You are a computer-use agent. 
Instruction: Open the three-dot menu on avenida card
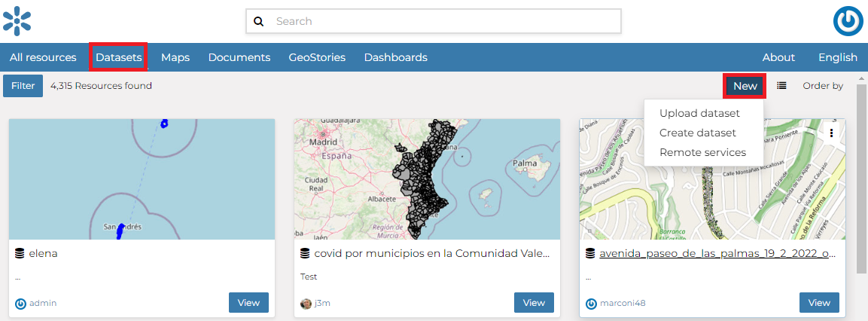[831, 133]
